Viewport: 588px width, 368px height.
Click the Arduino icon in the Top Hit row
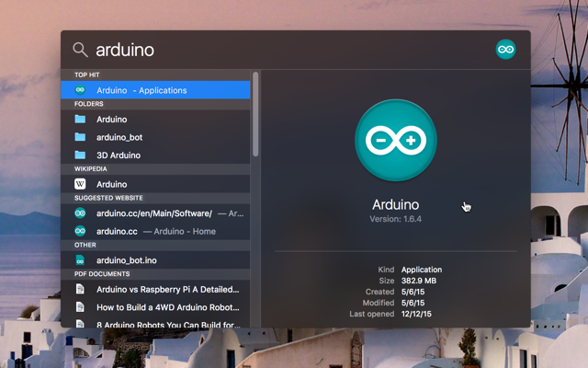tap(80, 90)
